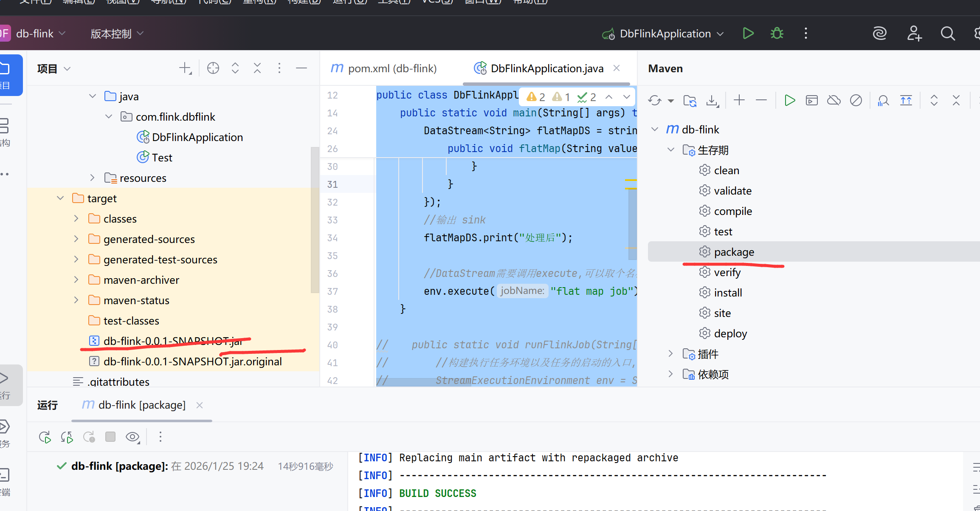980x511 pixels.
Task: Toggle Skip Tests mode in Maven toolbar
Action: (x=856, y=101)
